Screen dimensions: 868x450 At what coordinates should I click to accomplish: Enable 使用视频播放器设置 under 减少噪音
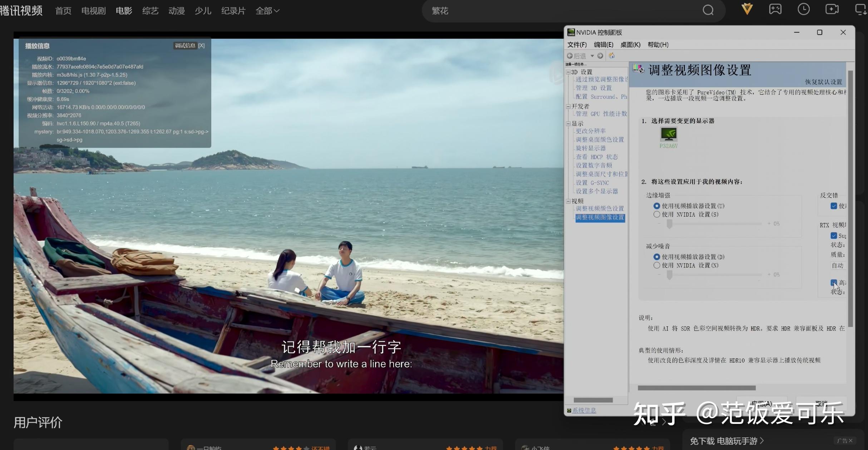click(x=657, y=256)
